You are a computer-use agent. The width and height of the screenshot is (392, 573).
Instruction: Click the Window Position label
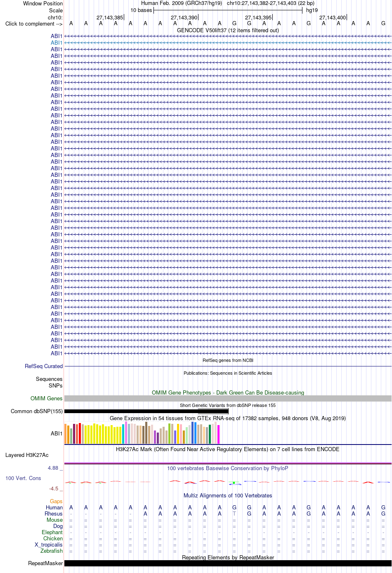tap(43, 4)
